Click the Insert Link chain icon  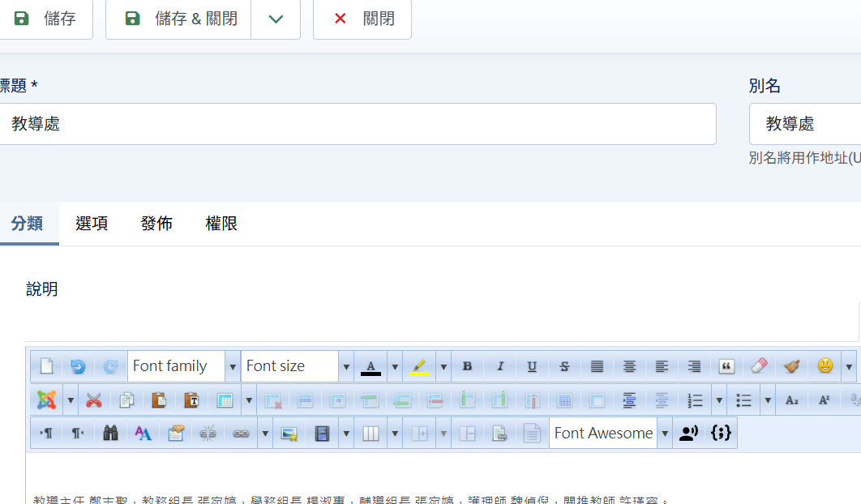pyautogui.click(x=241, y=434)
